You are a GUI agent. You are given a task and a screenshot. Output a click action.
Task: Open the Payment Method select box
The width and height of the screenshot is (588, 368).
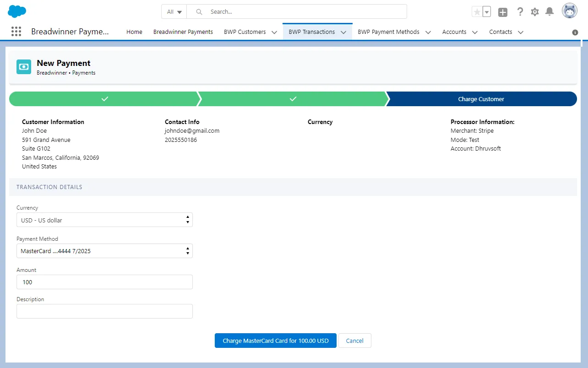104,251
